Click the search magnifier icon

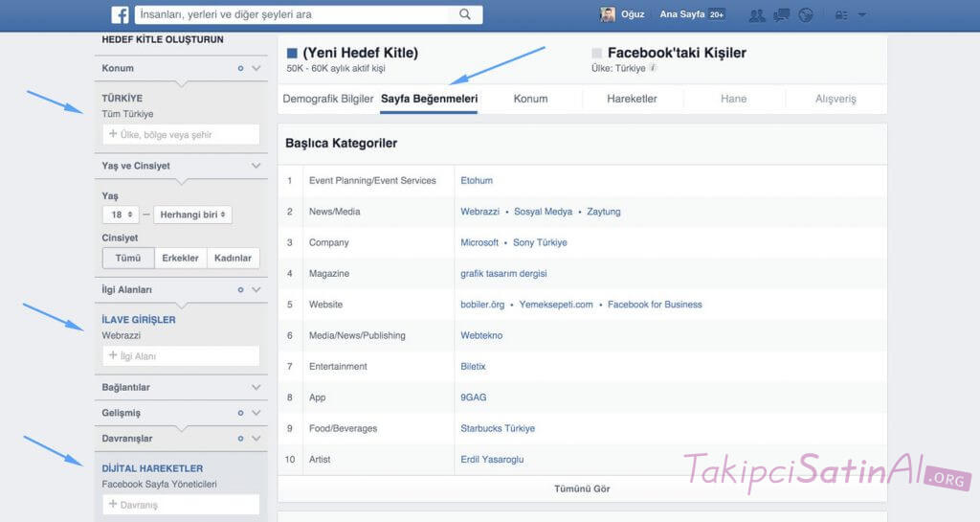[464, 13]
